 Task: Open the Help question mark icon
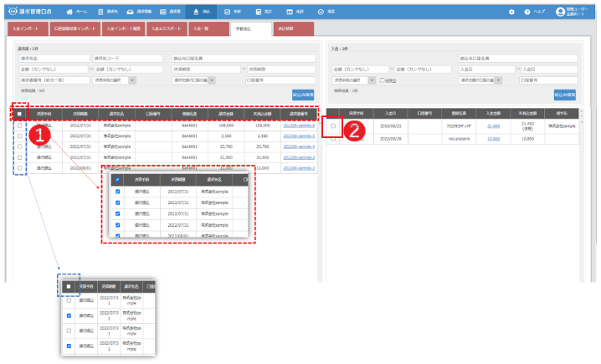click(527, 13)
